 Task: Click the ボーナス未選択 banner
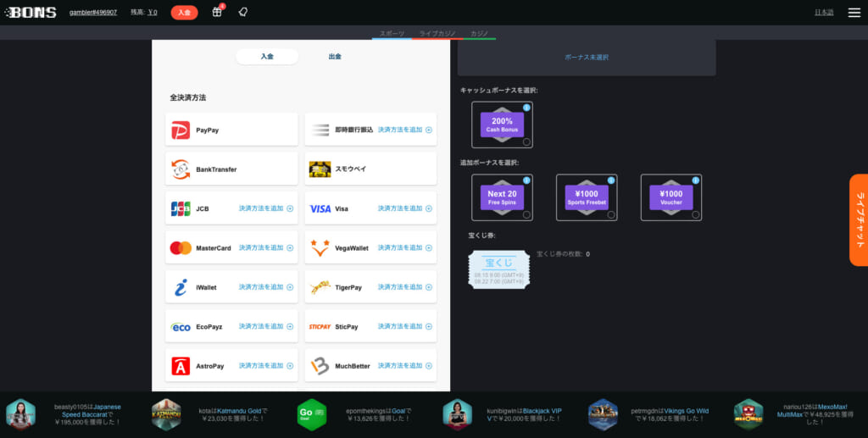(587, 58)
